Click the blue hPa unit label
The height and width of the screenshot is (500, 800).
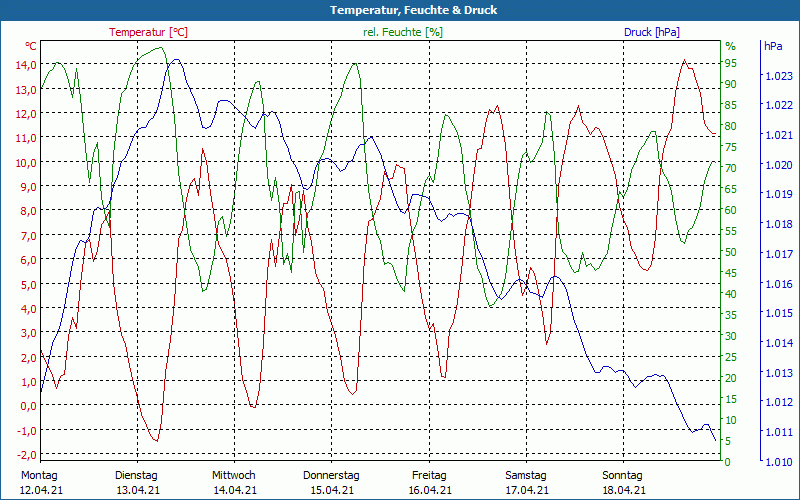773,46
